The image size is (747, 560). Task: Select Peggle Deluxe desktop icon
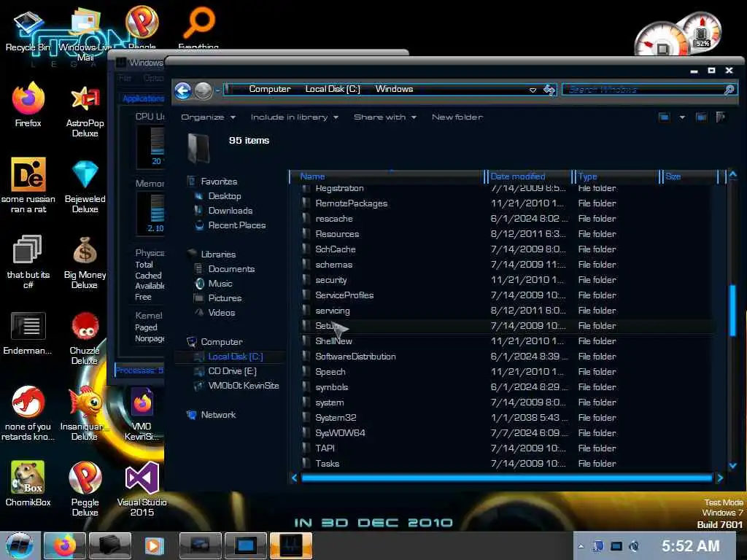[x=85, y=489]
